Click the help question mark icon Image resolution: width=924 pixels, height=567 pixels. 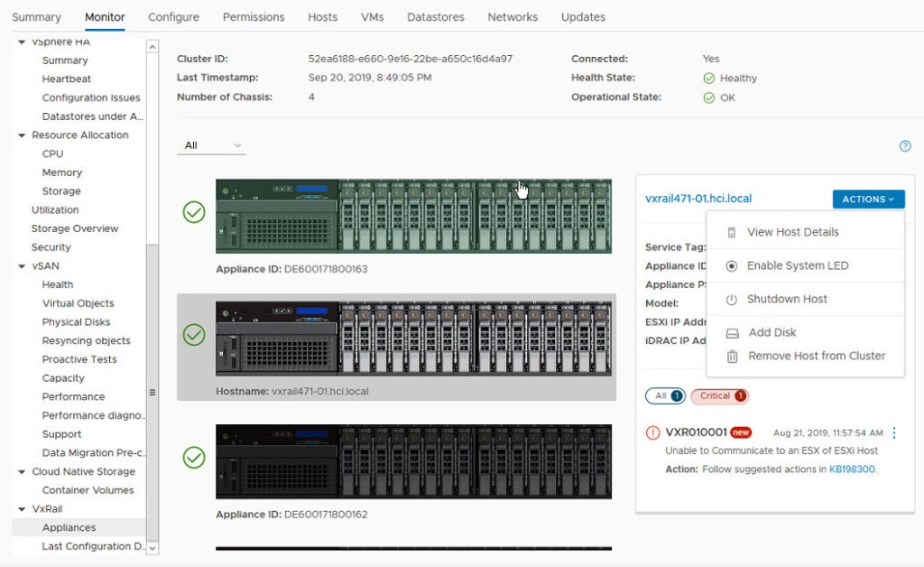pos(905,146)
